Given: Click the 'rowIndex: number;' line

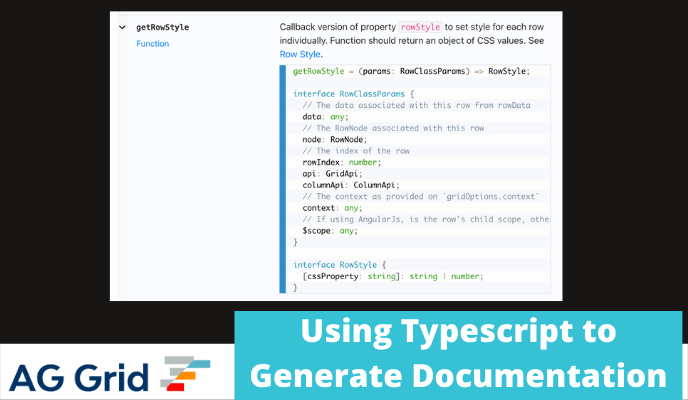Looking at the screenshot, I should coord(341,162).
